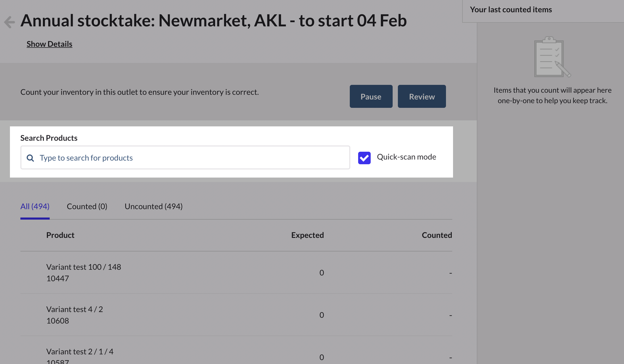Click the Your last counted items heading

pos(511,10)
